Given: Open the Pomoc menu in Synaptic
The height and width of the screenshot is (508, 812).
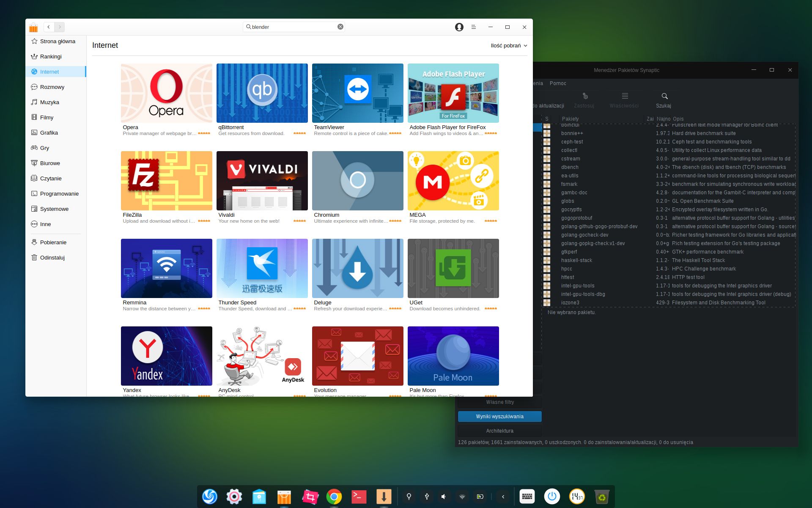Looking at the screenshot, I should (x=557, y=83).
